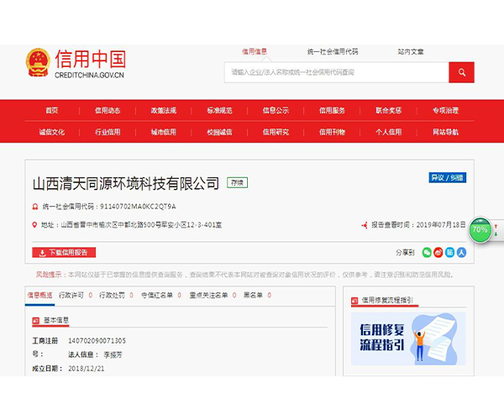Click the red location pin address icon
The image size is (504, 420).
point(34,225)
